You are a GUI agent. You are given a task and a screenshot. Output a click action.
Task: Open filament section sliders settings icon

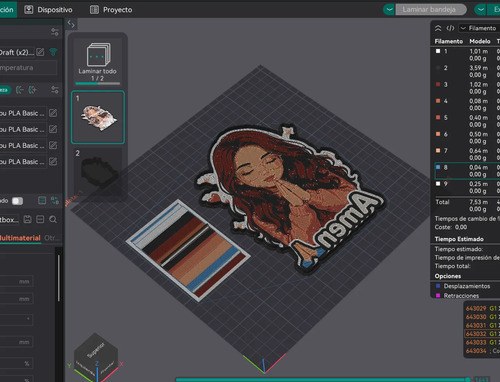pos(55,90)
